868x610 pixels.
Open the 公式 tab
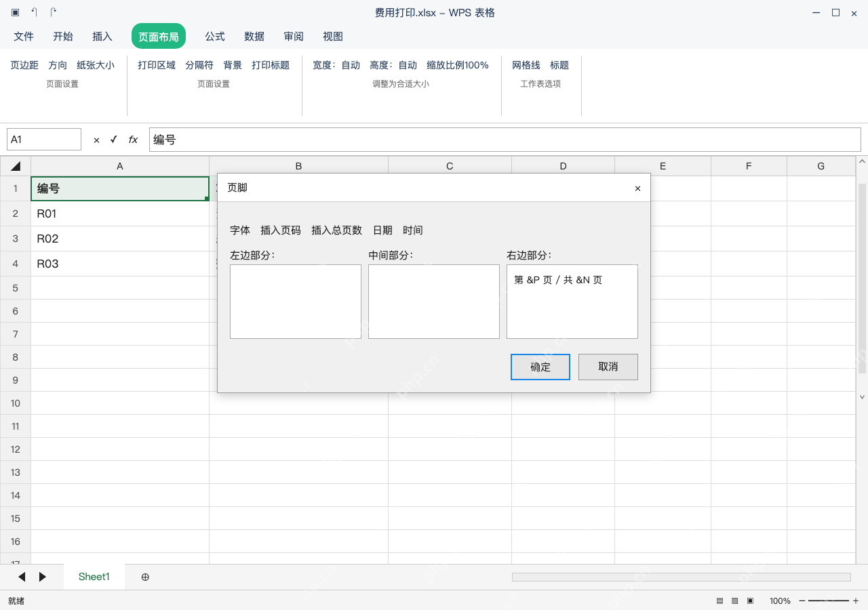(x=215, y=37)
